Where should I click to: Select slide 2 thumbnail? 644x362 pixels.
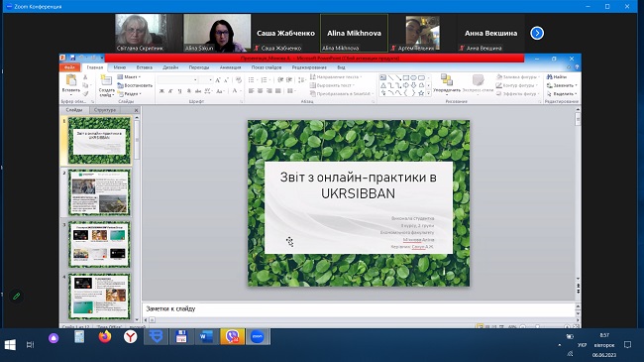[x=99, y=192]
